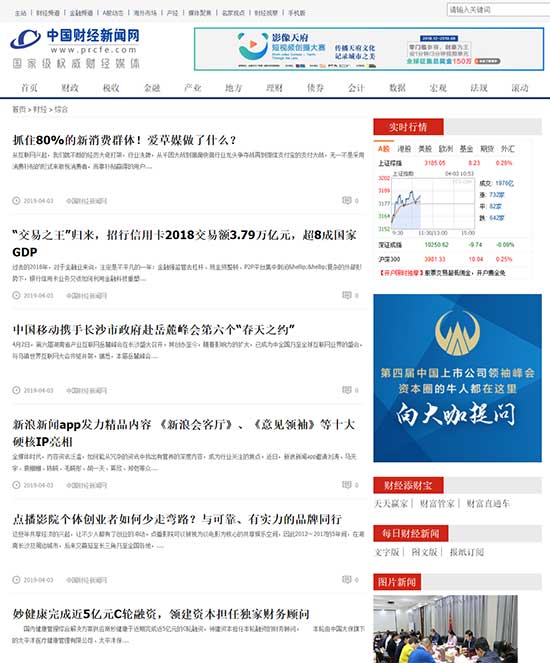Screen dimensions: 550x663
Task: Switch to 港股 market tab
Action: pos(404,148)
